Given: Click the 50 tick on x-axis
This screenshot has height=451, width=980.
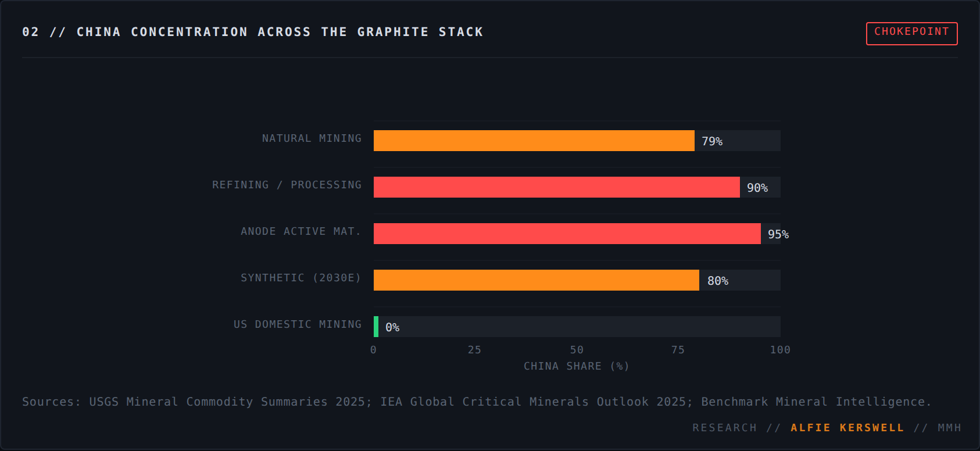Looking at the screenshot, I should (x=577, y=350).
